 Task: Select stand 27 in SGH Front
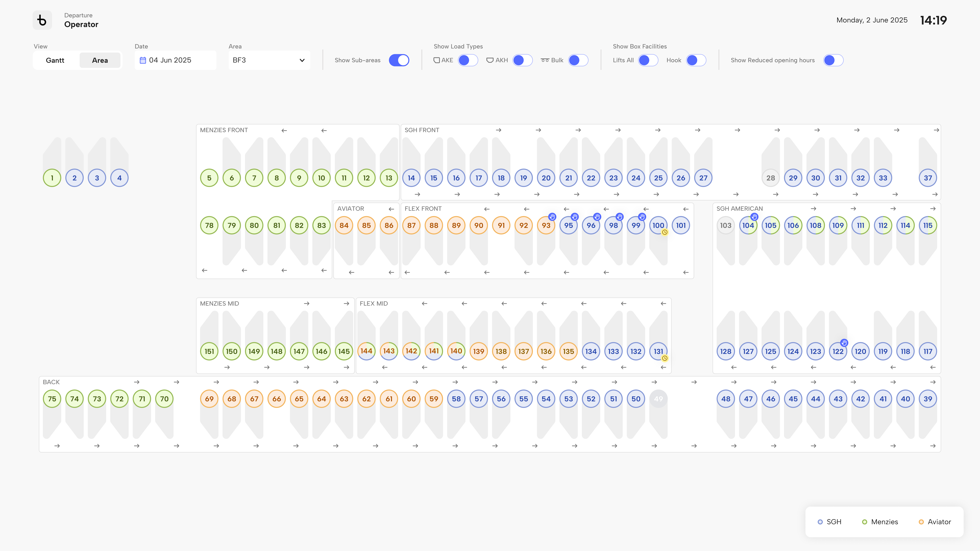pos(703,178)
